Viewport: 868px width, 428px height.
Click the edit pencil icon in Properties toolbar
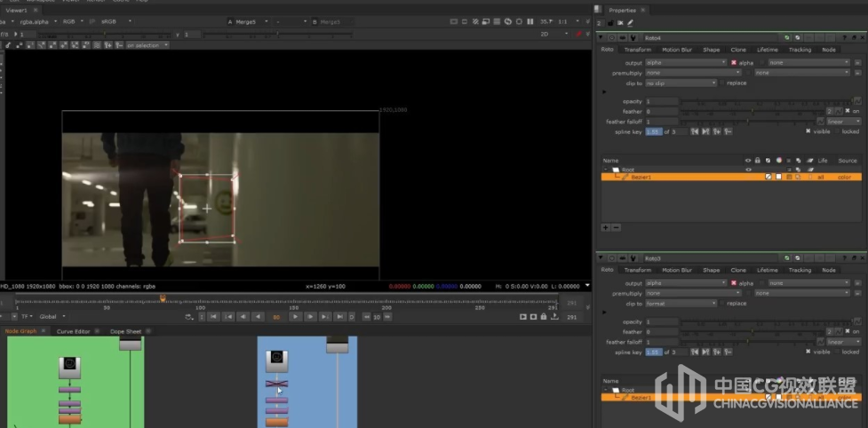[630, 23]
